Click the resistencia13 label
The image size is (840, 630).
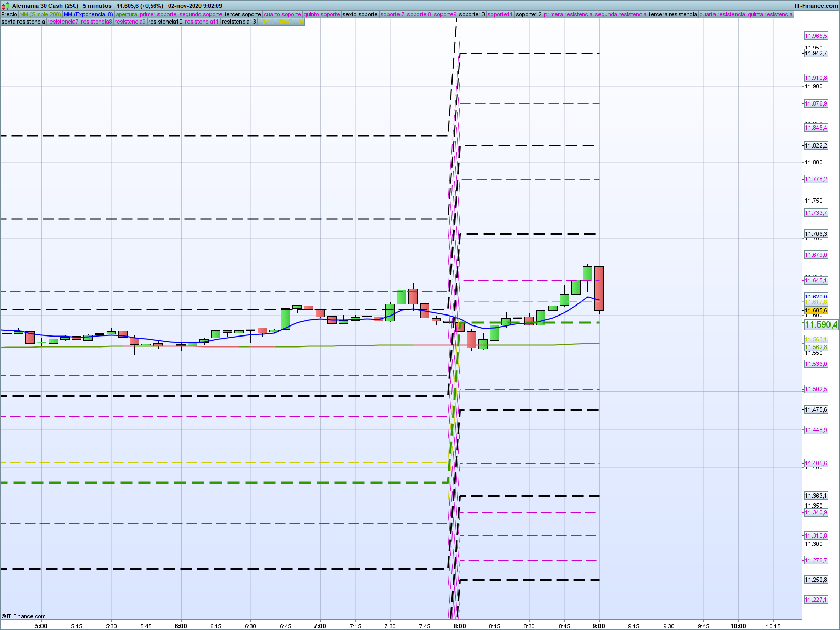pyautogui.click(x=239, y=22)
